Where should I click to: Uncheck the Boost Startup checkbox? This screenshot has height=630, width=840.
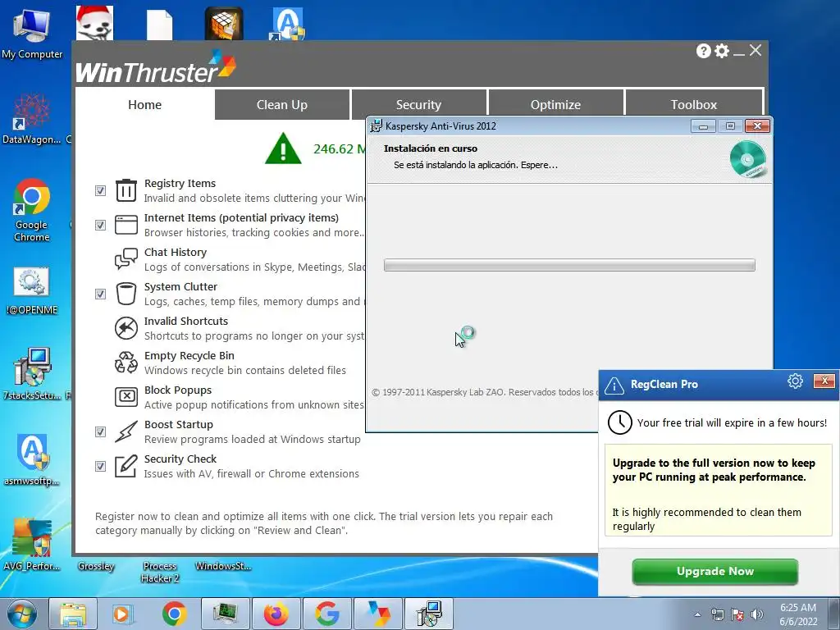pyautogui.click(x=100, y=431)
